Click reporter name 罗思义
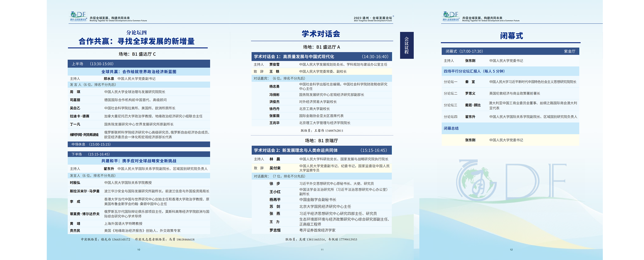The image size is (644, 260). tap(470, 93)
